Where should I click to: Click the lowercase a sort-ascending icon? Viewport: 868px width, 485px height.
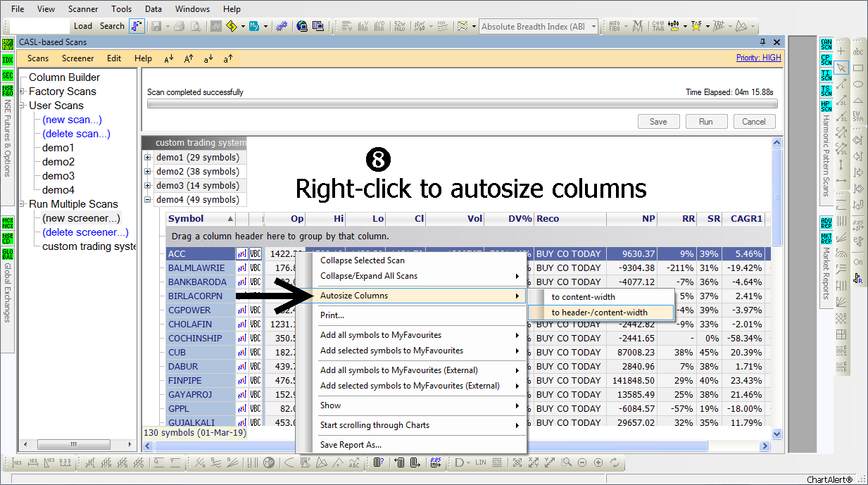coord(228,58)
